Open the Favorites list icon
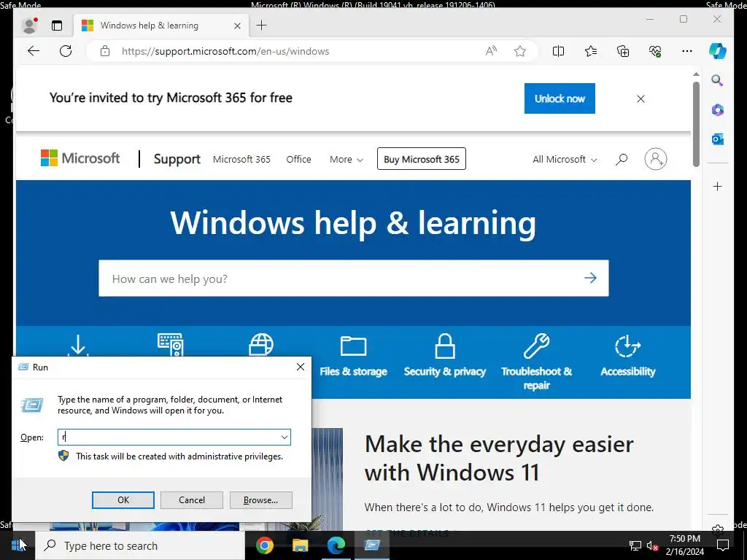The width and height of the screenshot is (747, 560). click(591, 51)
